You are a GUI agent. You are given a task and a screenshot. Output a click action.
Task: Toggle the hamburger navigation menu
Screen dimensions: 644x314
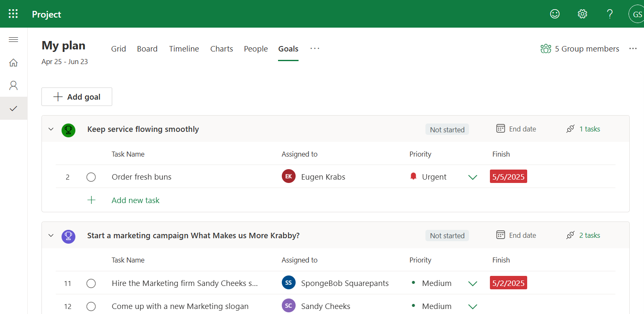tap(13, 40)
